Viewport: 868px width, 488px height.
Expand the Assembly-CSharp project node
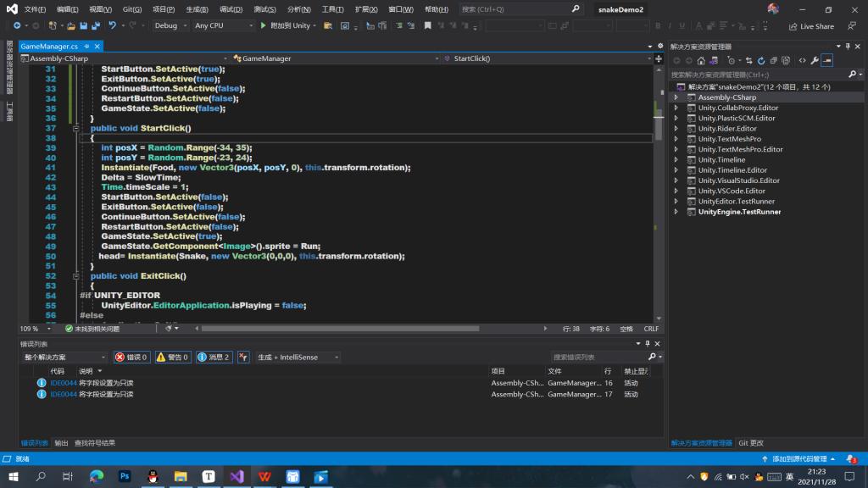pyautogui.click(x=676, y=97)
